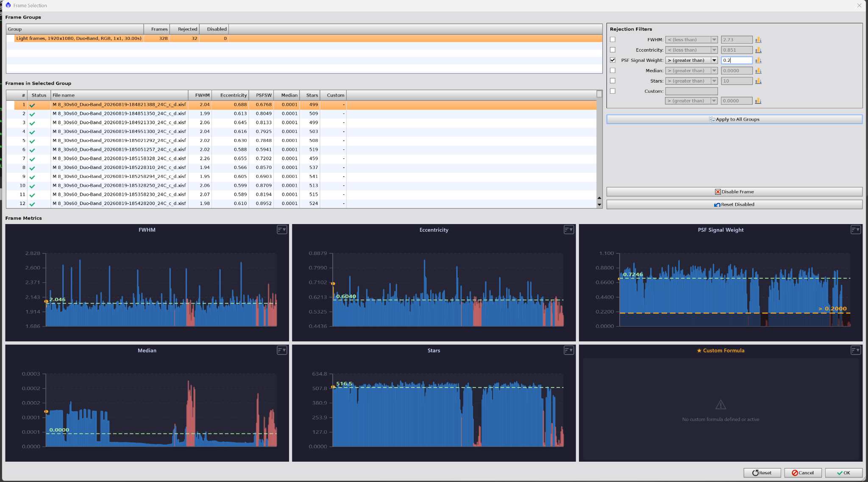Viewport: 868px width, 482px height.
Task: Select frame row ending 184921330_24C_c_d.xisf
Action: tap(301, 123)
